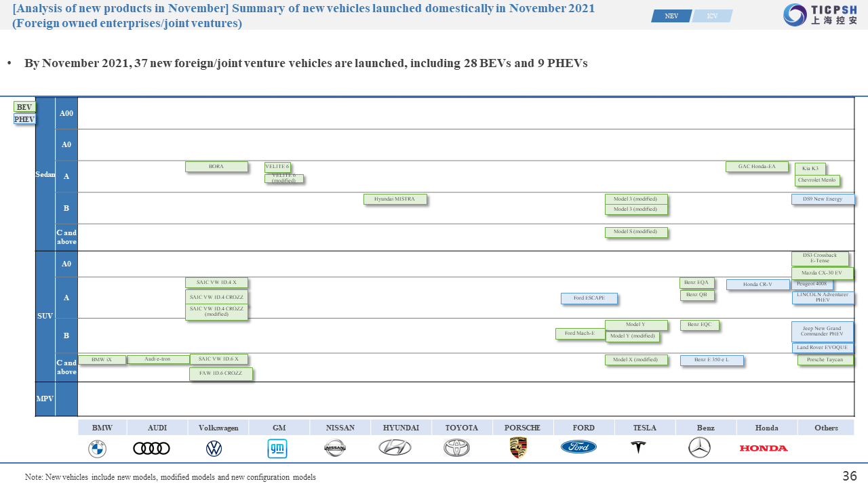Screen dimensions: 868x488
Task: Click the MPV row label
Action: pyautogui.click(x=45, y=399)
